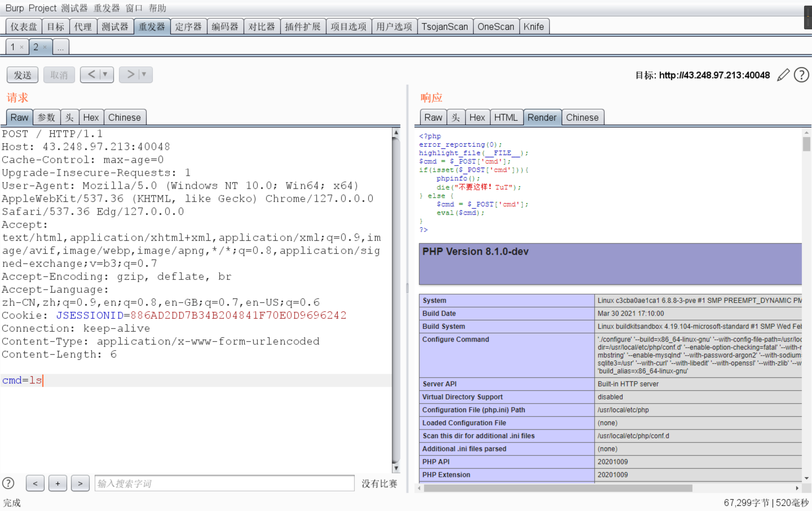The width and height of the screenshot is (812, 511).
Task: Click response vertical scrollbar thumb
Action: click(x=806, y=144)
